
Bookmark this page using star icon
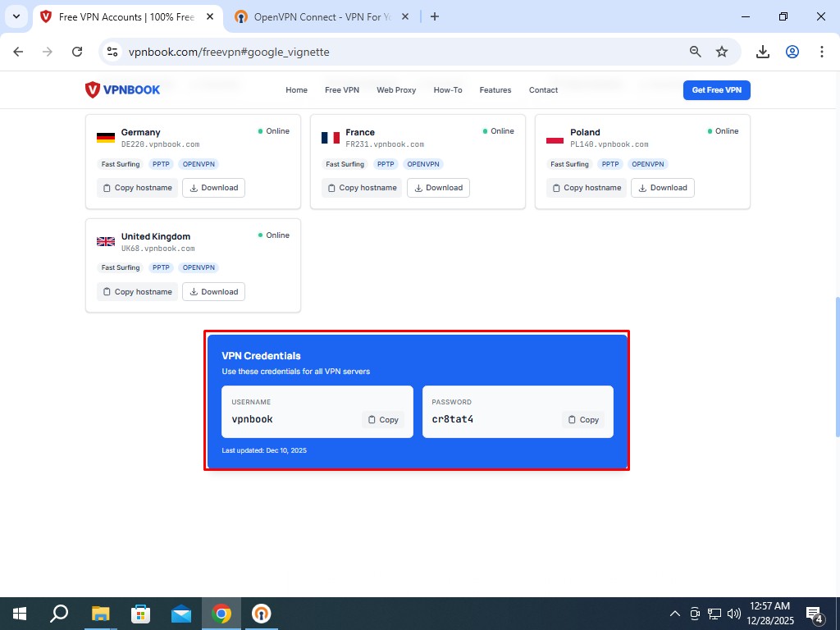(x=722, y=52)
